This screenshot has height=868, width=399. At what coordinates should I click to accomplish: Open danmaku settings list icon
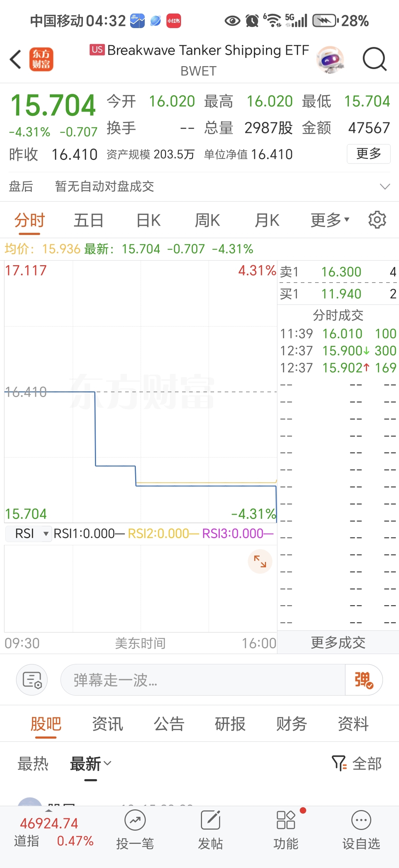pyautogui.click(x=32, y=680)
